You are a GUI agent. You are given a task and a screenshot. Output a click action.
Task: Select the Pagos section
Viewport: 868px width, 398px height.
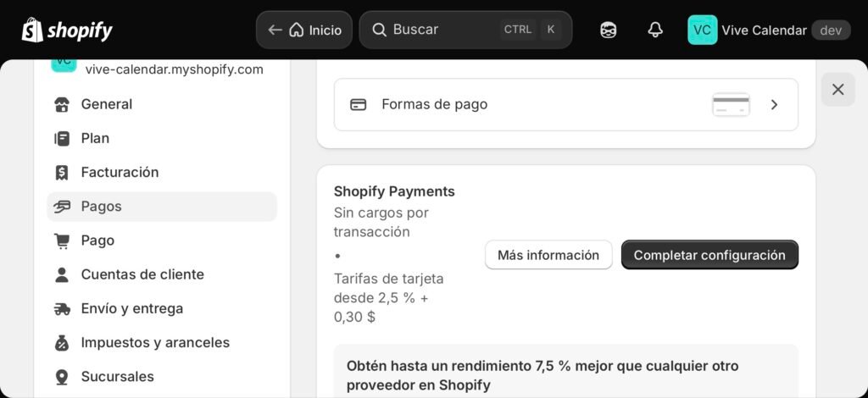[x=162, y=207]
